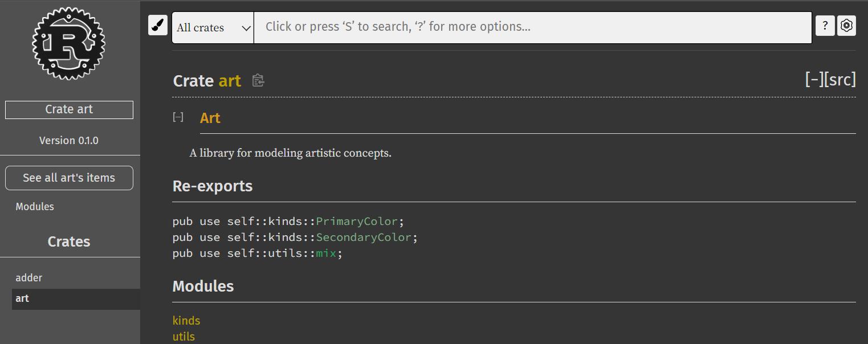Screen dimensions: 868x344
Task: Click the Crate art sidebar heading
Action: click(x=69, y=109)
